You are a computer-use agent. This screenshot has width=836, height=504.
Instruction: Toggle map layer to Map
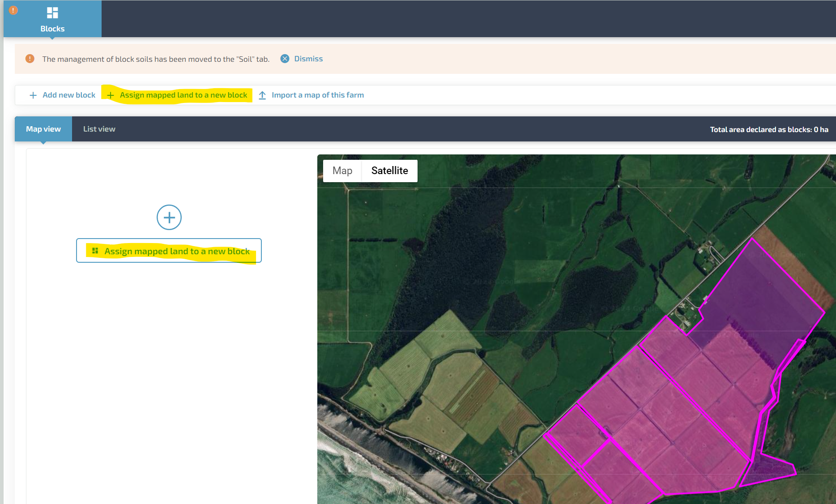pos(342,171)
